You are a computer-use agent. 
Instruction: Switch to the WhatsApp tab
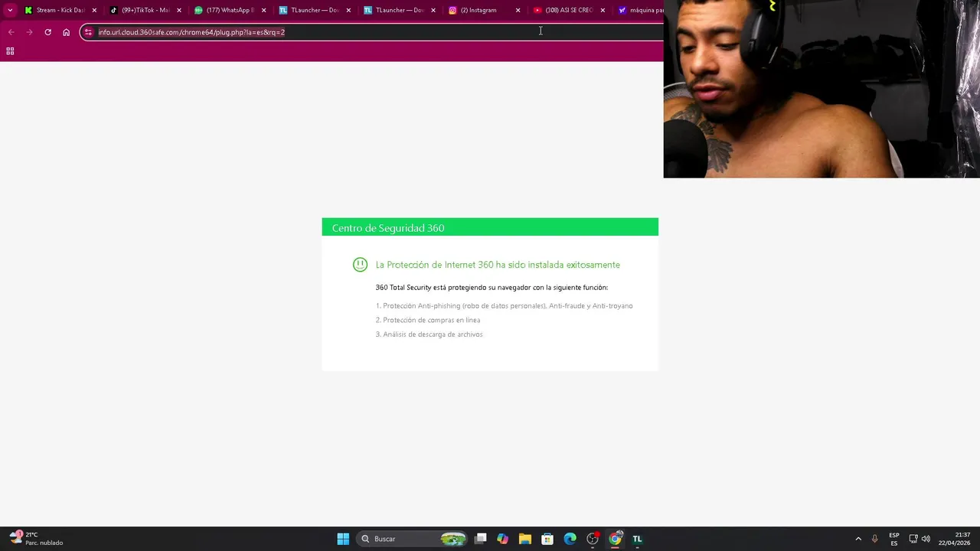click(230, 10)
